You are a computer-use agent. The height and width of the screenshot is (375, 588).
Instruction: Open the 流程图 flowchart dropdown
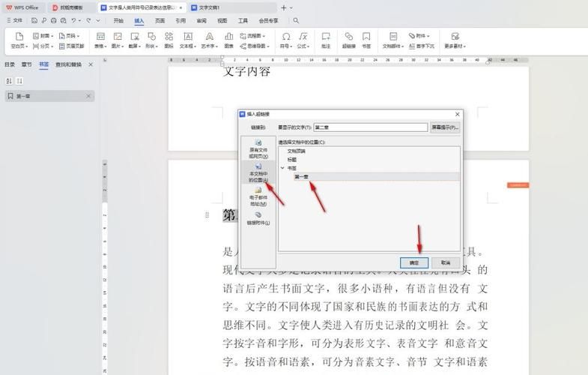252,36
